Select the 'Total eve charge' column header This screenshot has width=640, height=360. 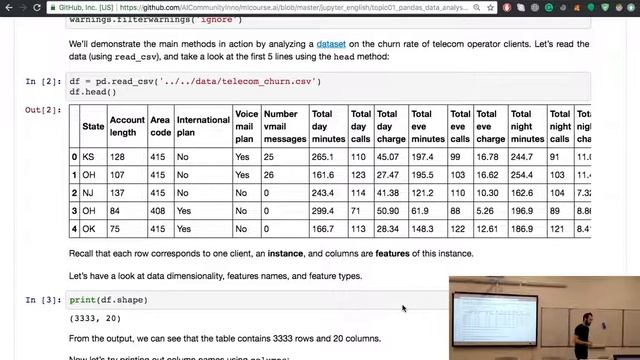491,126
